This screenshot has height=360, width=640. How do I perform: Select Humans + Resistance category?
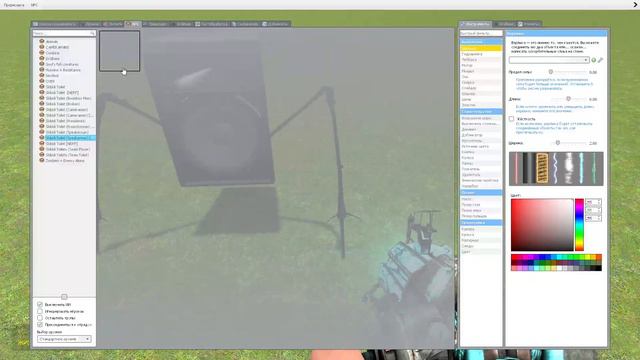click(63, 70)
